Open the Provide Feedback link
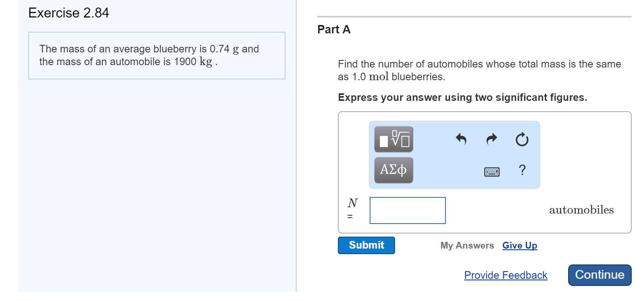The width and height of the screenshot is (644, 301). 505,275
